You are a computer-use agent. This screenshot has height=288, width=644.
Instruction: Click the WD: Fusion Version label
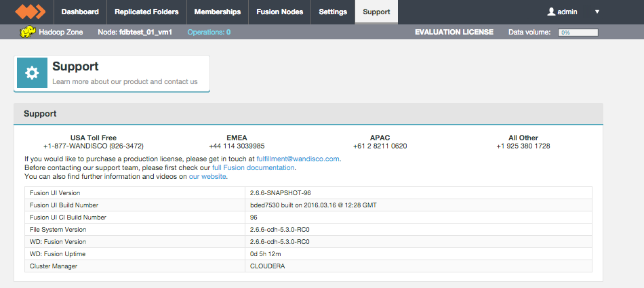(x=58, y=241)
